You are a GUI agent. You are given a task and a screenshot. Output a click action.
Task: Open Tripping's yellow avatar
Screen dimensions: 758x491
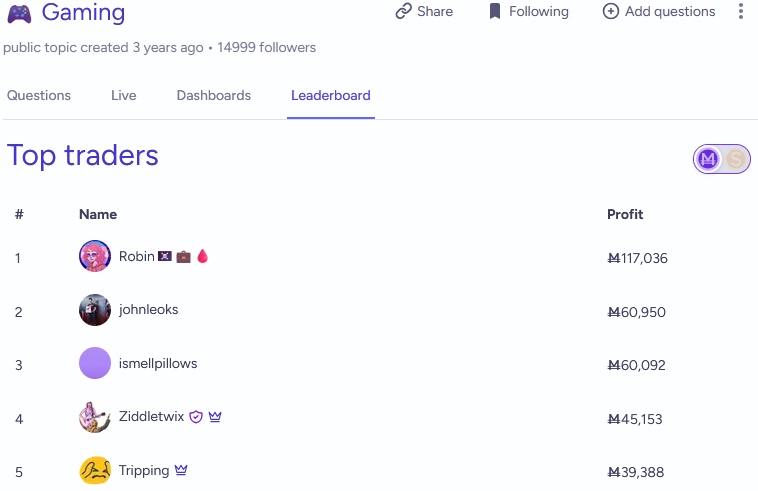tap(95, 470)
